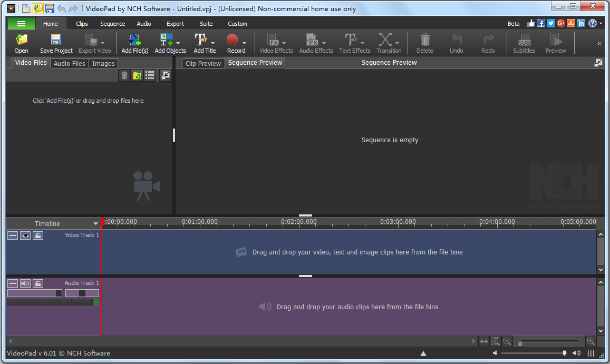The height and width of the screenshot is (364, 610).
Task: Click the Save Project disk icon
Action: point(56,41)
